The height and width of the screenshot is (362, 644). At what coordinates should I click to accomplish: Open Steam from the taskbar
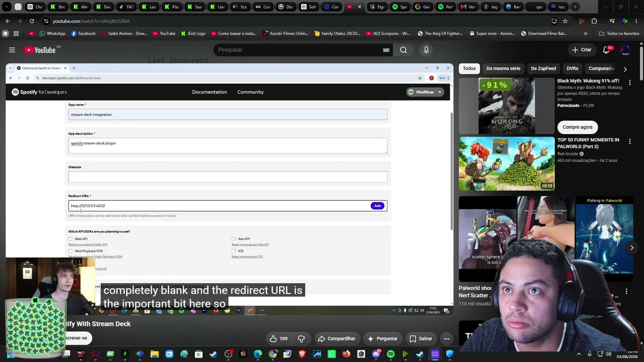[213, 354]
